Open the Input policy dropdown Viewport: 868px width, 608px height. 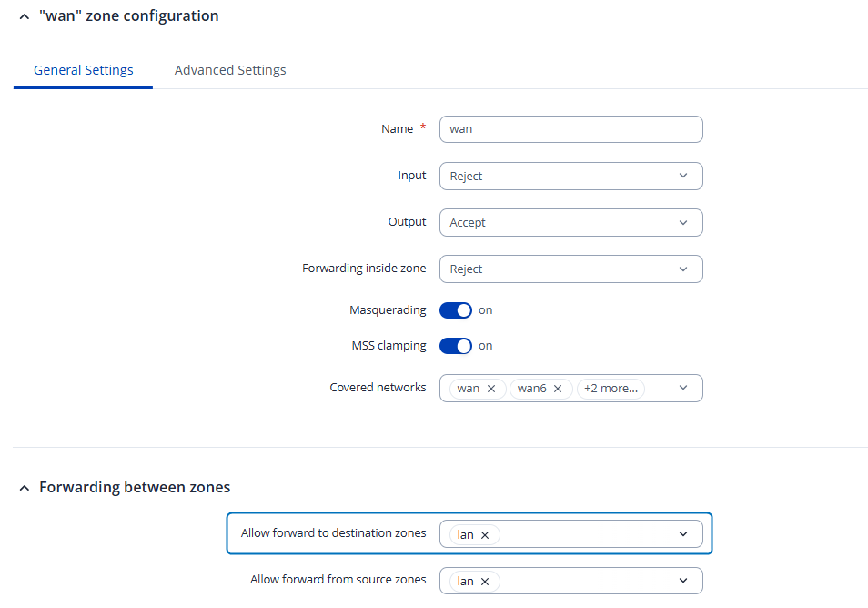(570, 177)
